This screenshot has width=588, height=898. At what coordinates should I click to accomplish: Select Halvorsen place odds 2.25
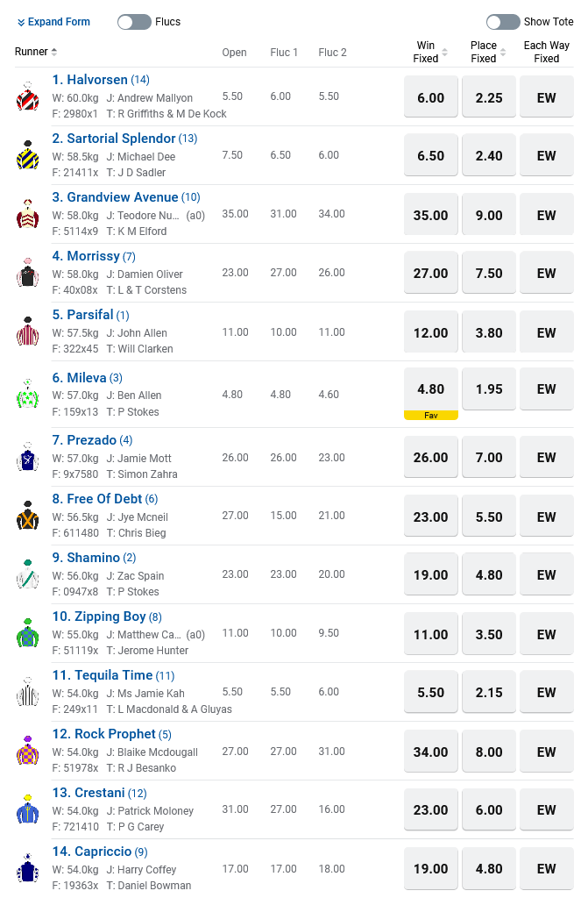coord(488,97)
